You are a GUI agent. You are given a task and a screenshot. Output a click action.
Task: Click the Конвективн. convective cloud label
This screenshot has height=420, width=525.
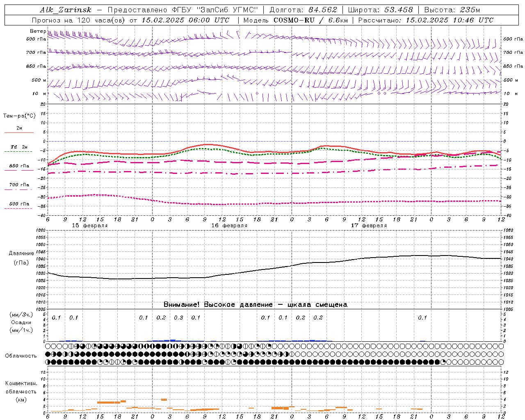(21, 383)
